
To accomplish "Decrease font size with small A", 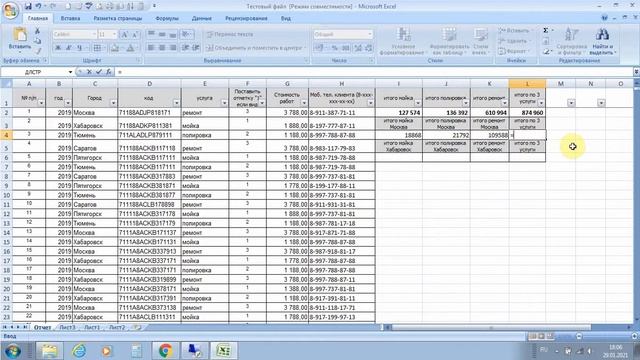I will coord(136,34).
